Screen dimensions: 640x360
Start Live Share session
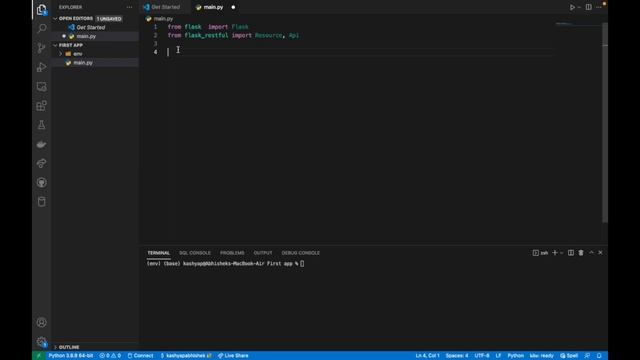tap(233, 356)
